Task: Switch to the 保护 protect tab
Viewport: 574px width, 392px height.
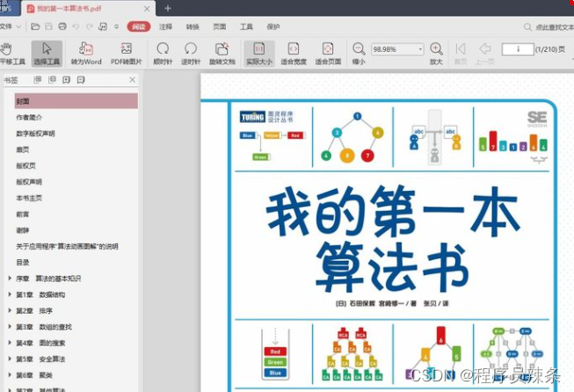Action: tap(273, 26)
